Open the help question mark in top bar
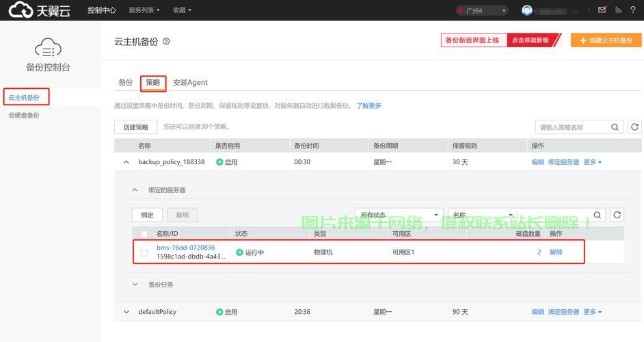Screen dimensions: 644x342 click(x=633, y=10)
